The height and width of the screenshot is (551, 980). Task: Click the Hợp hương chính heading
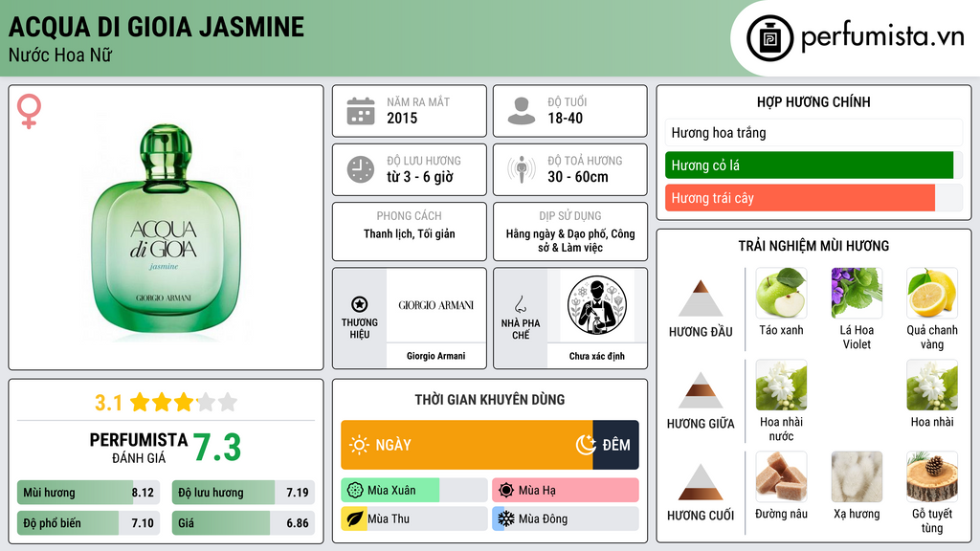pos(813,101)
